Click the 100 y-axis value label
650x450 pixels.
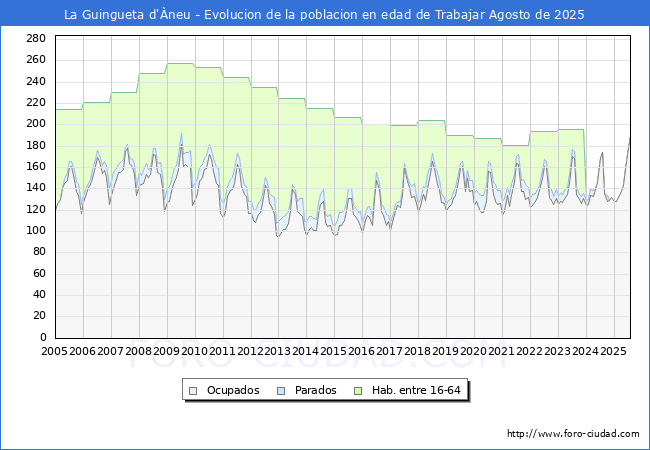(x=36, y=230)
